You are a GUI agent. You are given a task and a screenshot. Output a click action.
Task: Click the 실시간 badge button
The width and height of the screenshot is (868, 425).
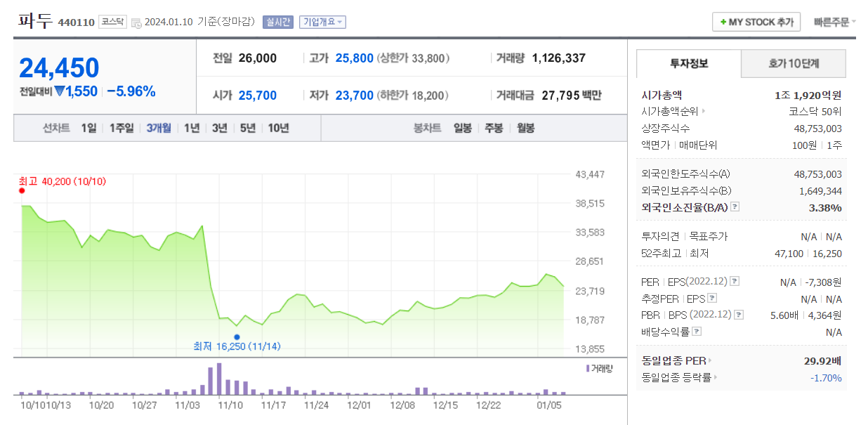point(278,22)
